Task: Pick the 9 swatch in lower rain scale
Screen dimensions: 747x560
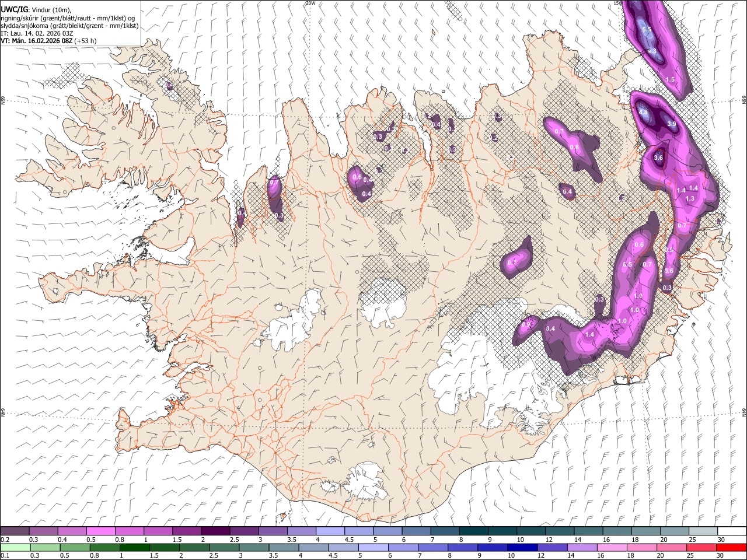Action: (x=493, y=547)
